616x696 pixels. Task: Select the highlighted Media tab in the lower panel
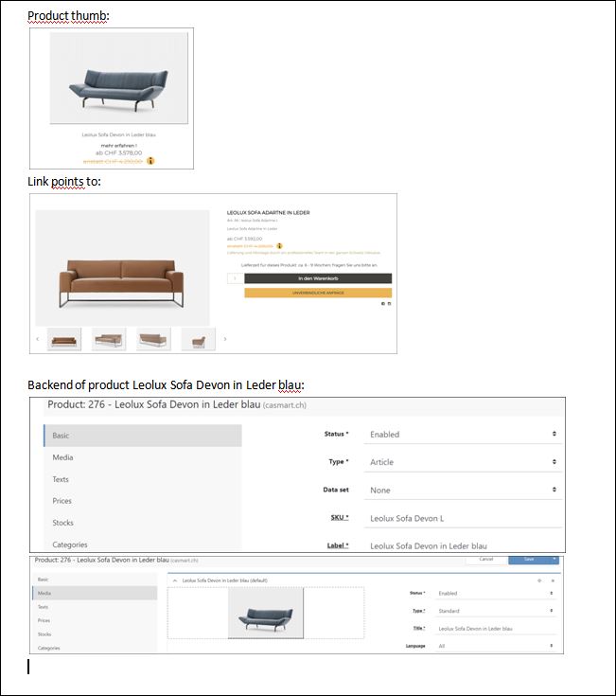[95, 593]
